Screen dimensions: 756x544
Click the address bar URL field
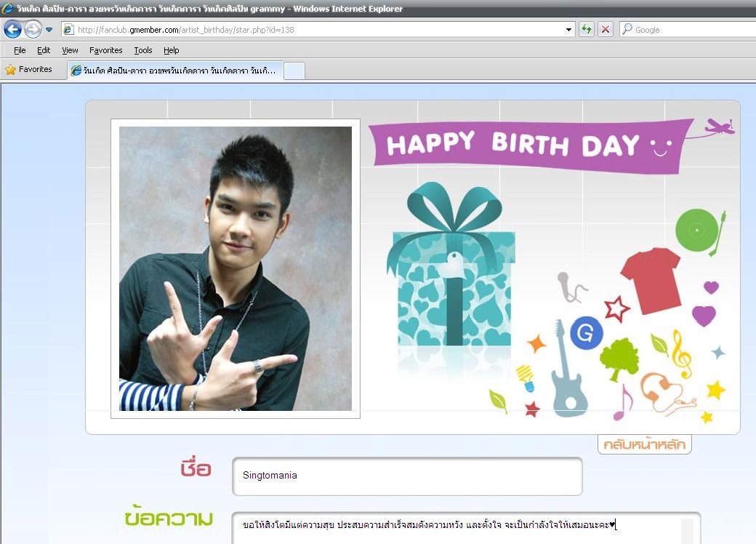(319, 29)
